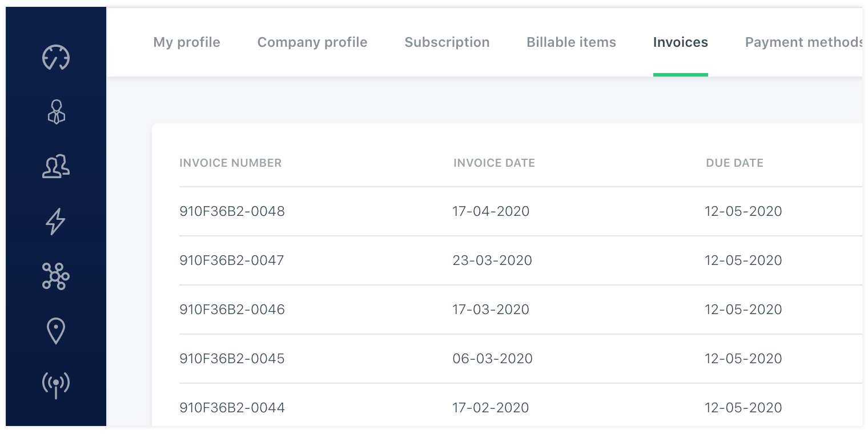Open the two-people group icon in sidebar
This screenshot has height=434, width=868.
[x=56, y=166]
